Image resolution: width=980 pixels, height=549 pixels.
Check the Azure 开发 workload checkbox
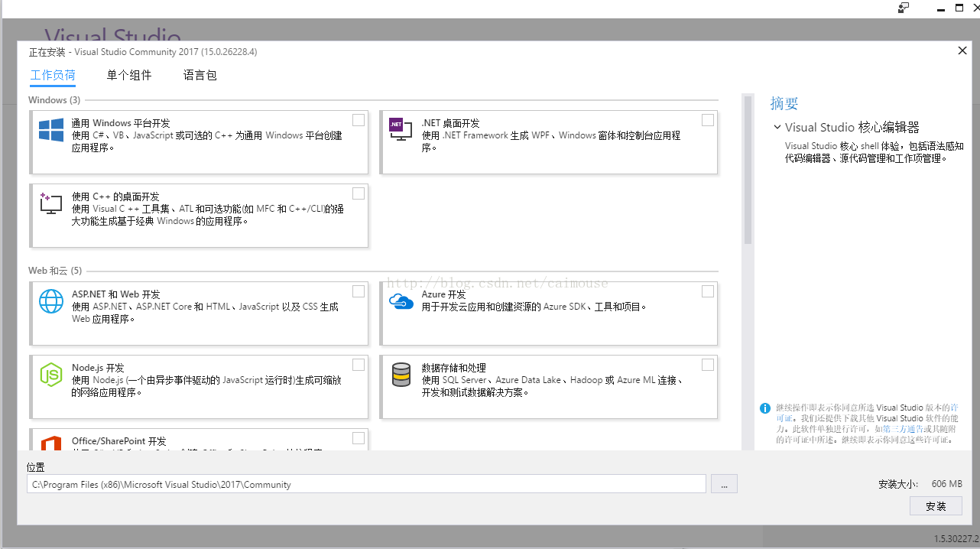coord(708,291)
